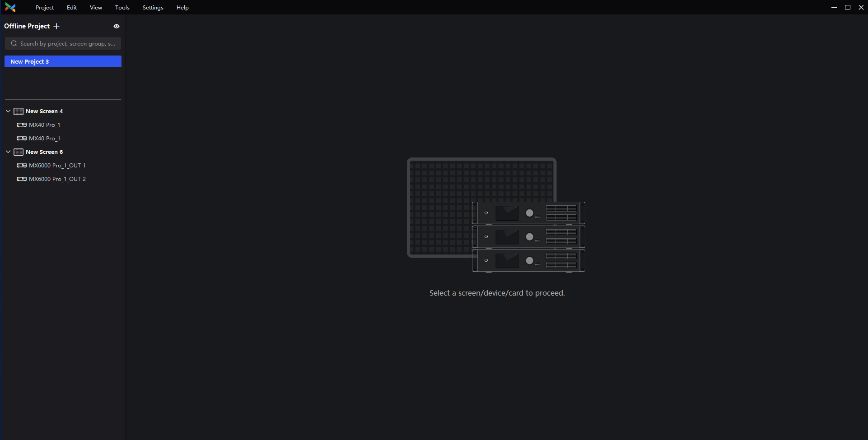Collapse the New Screen 6 tree node
Screen dimensions: 868x440
[8, 152]
